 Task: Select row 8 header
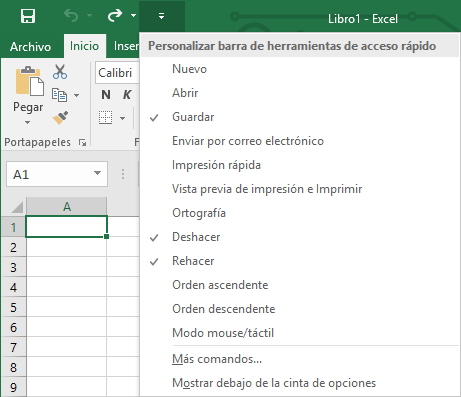click(13, 367)
